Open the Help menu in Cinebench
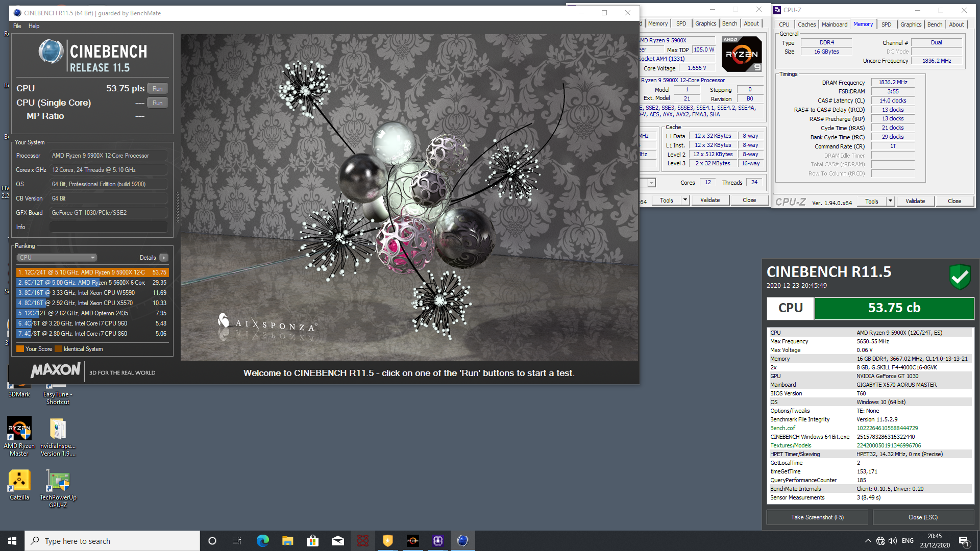980x551 pixels. coord(34,26)
